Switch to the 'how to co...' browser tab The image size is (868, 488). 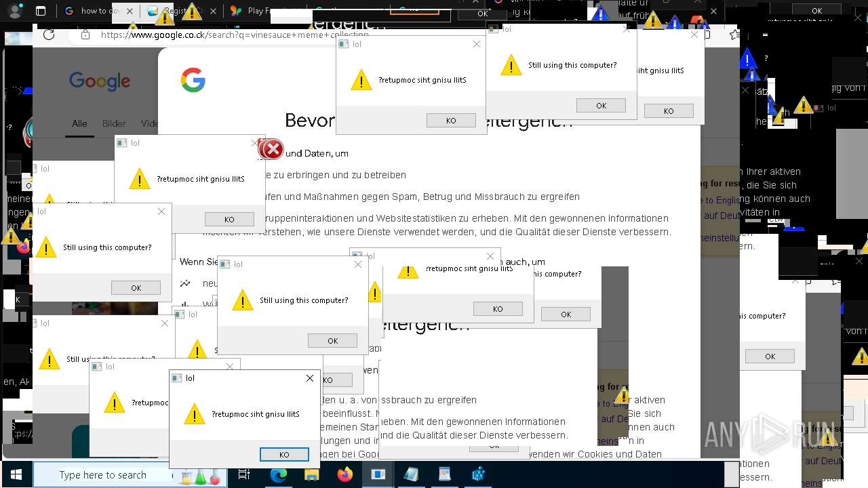[99, 11]
